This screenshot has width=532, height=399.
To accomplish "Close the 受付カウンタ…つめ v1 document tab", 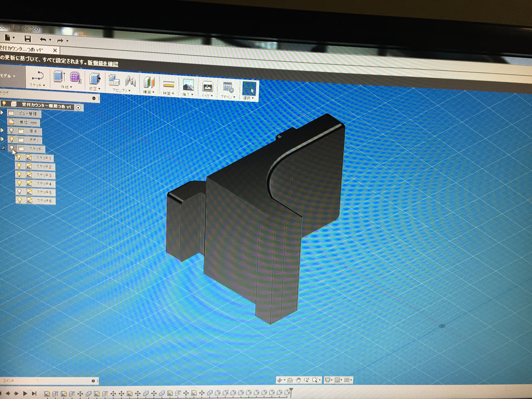I will pyautogui.click(x=55, y=50).
